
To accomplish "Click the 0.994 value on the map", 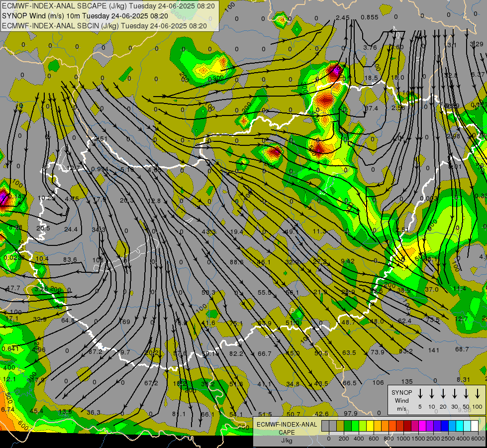I will pyautogui.click(x=100, y=169).
